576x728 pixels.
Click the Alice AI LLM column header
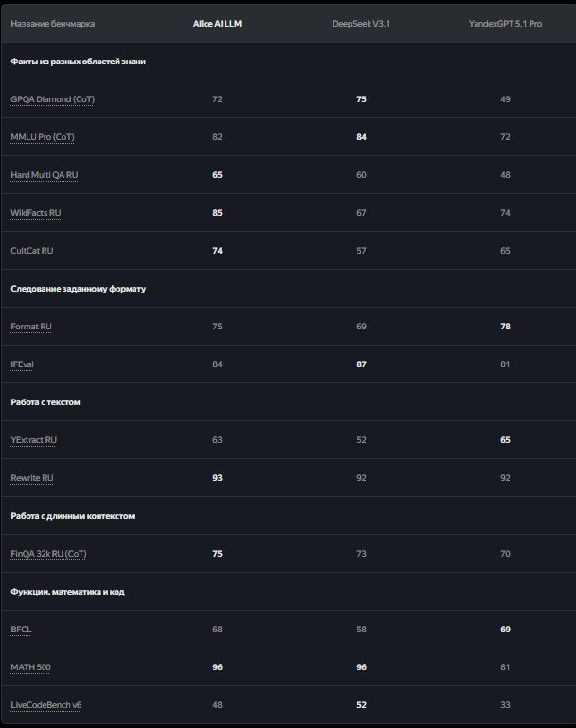click(x=217, y=23)
